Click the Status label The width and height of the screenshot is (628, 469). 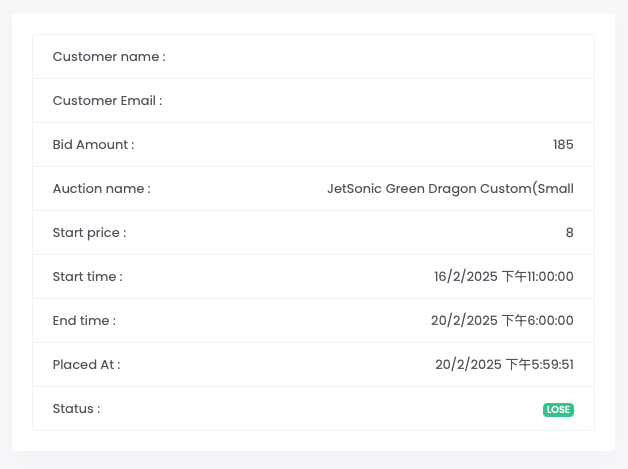pyautogui.click(x=76, y=409)
